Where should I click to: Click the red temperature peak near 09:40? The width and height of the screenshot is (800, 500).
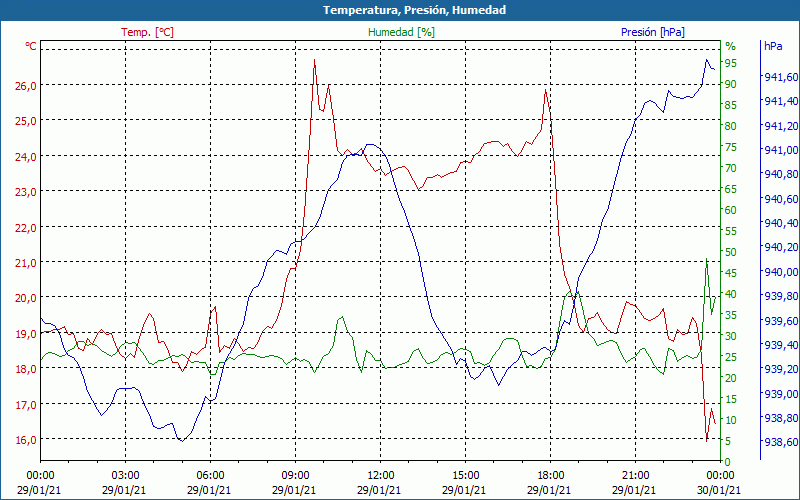[x=314, y=60]
